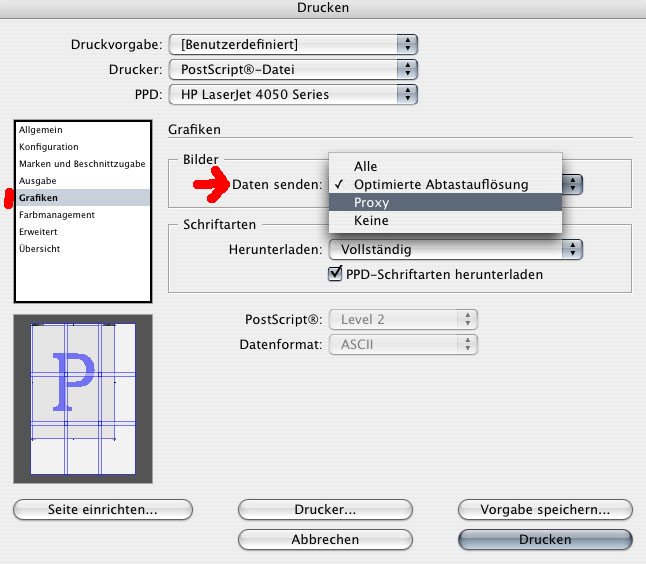The image size is (646, 564).
Task: Select Grafiken in the category list
Action: pyautogui.click(x=83, y=198)
